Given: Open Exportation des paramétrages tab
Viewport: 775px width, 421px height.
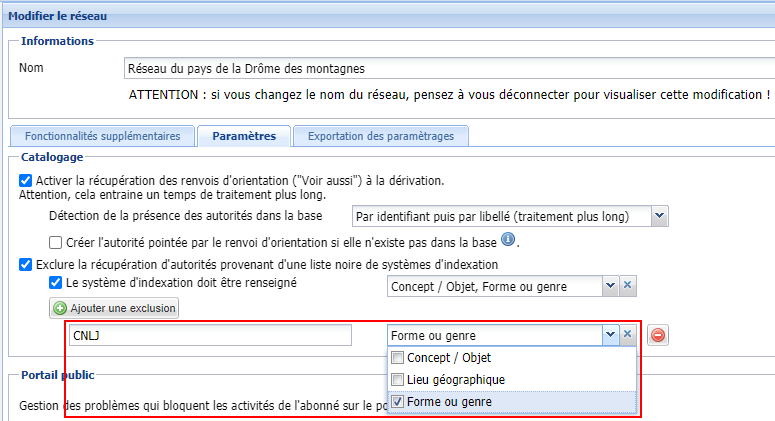Looking at the screenshot, I should (382, 136).
